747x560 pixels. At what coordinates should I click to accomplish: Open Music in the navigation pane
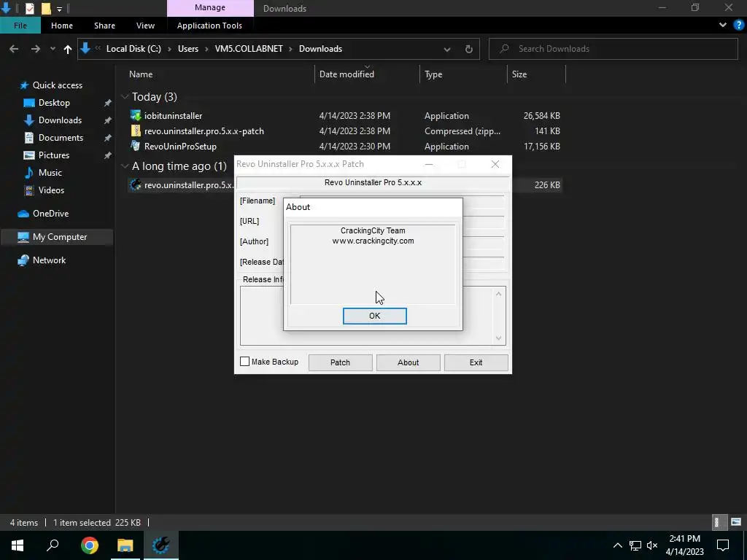pos(50,172)
